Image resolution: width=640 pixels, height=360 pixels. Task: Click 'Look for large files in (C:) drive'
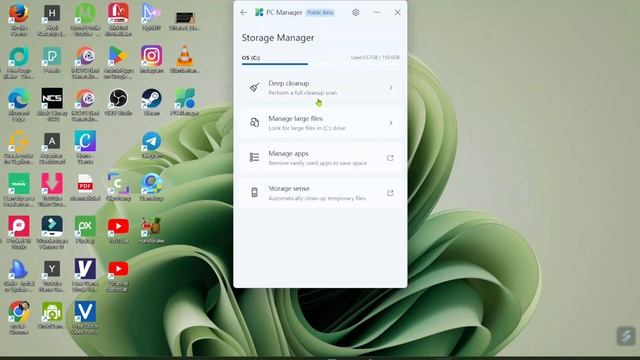307,128
